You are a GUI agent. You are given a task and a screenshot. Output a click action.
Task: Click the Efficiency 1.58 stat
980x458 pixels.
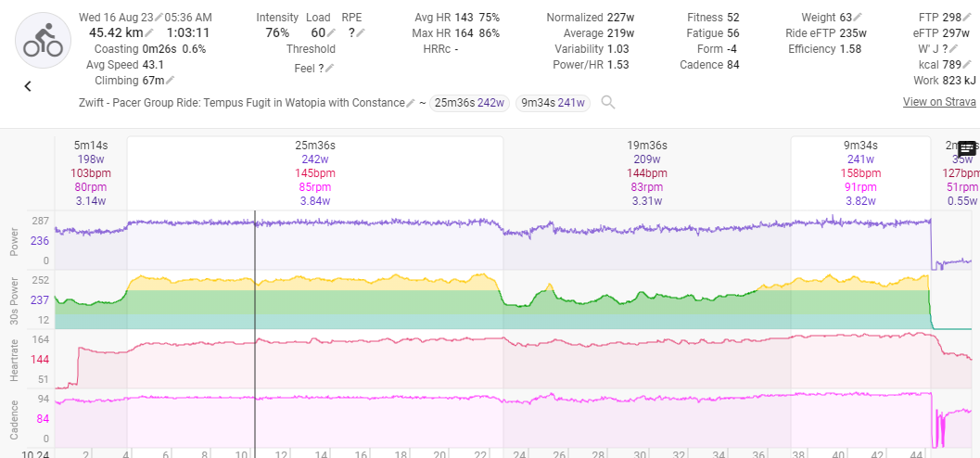tap(825, 49)
